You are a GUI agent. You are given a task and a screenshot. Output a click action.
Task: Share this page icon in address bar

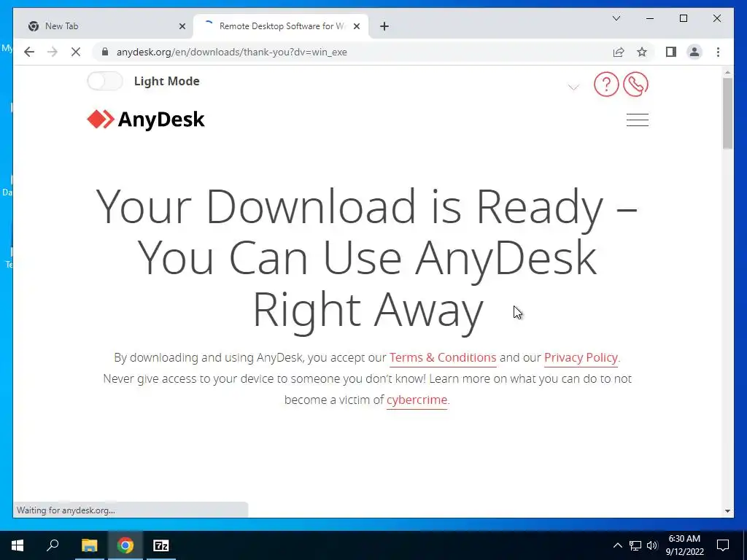(x=619, y=52)
